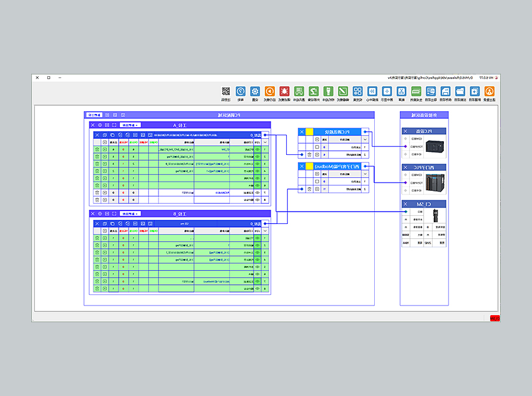Collapse 西门子客户端(Modbus) table using its chevron
Viewport: 532px width, 396px height.
[365, 174]
